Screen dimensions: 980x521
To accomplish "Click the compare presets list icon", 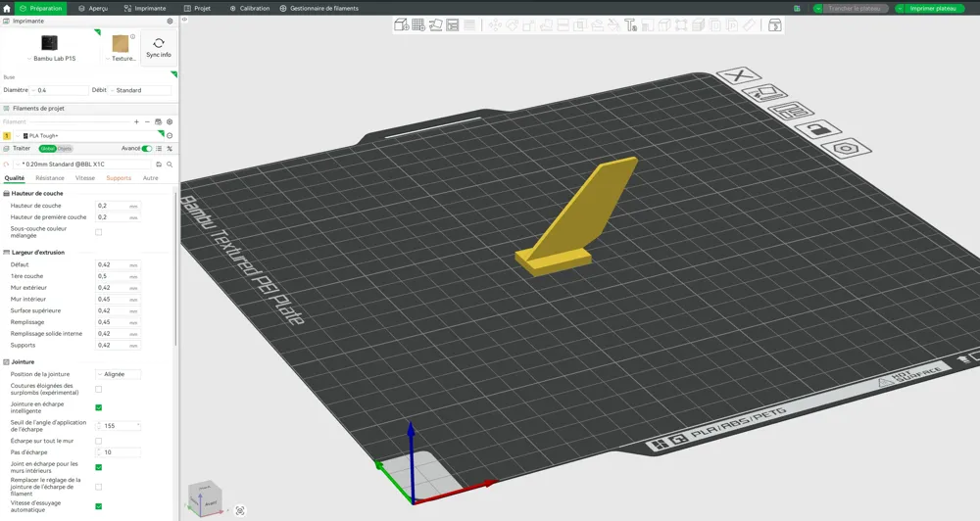I will 159,148.
